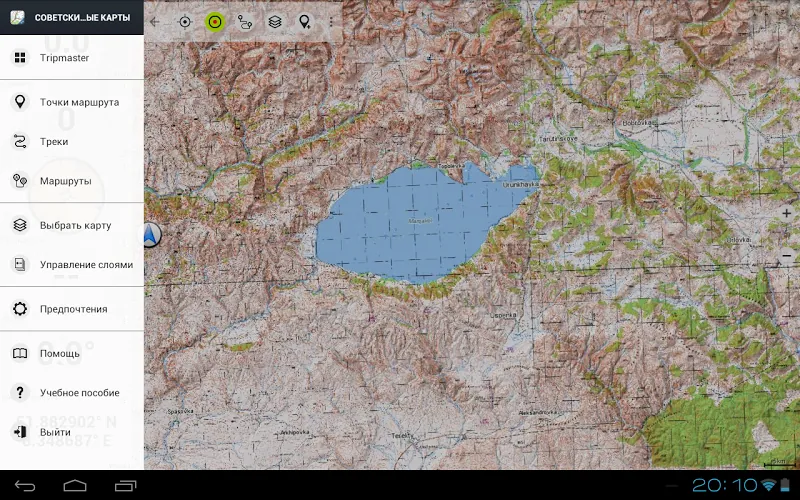Open Tripmaster from the drawer menu
The height and width of the screenshot is (500, 800).
tap(71, 58)
